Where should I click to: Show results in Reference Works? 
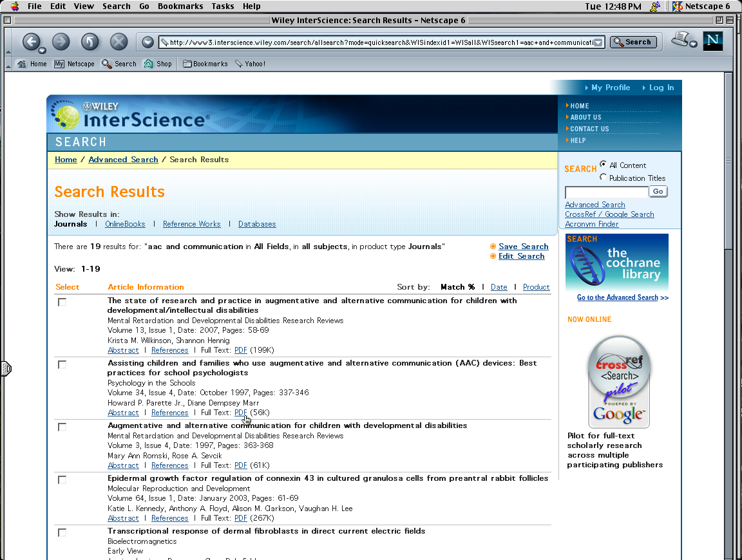coord(192,224)
